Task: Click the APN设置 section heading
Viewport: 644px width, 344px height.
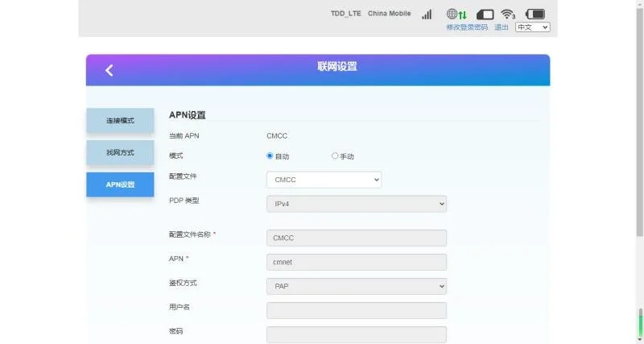Action: pos(188,115)
